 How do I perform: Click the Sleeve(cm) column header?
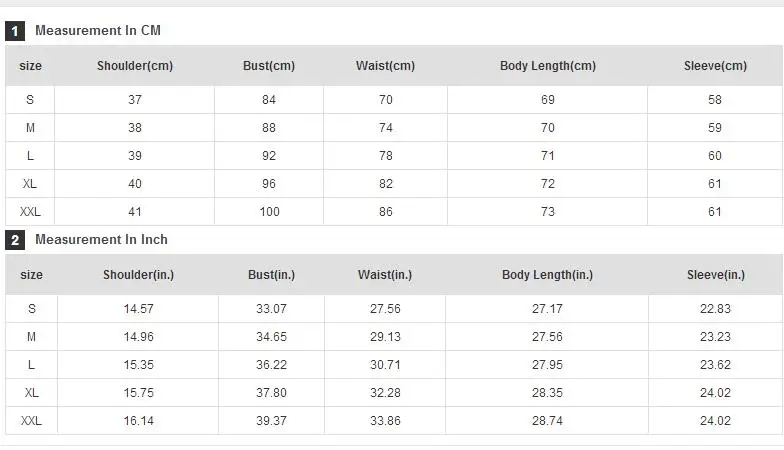(716, 66)
